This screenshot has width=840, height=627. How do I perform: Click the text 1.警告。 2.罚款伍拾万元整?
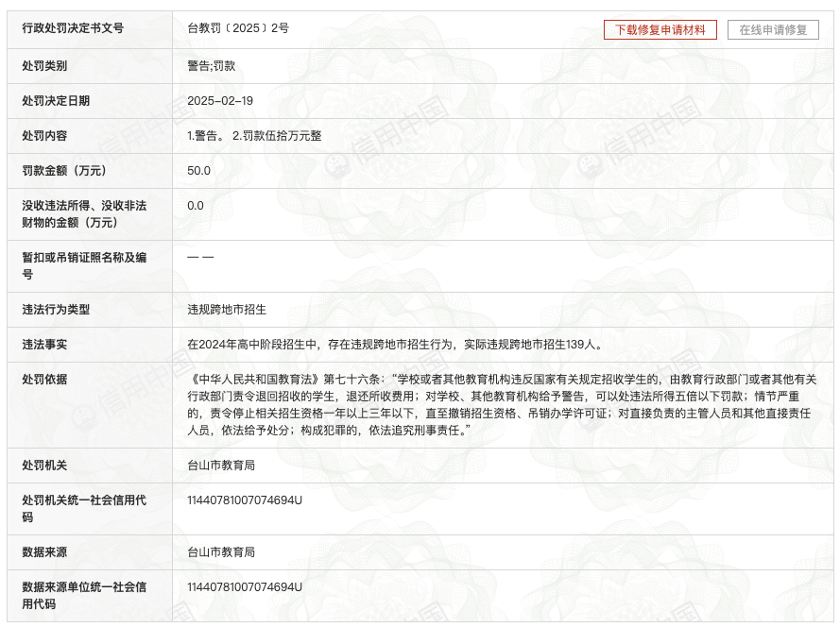(x=254, y=136)
